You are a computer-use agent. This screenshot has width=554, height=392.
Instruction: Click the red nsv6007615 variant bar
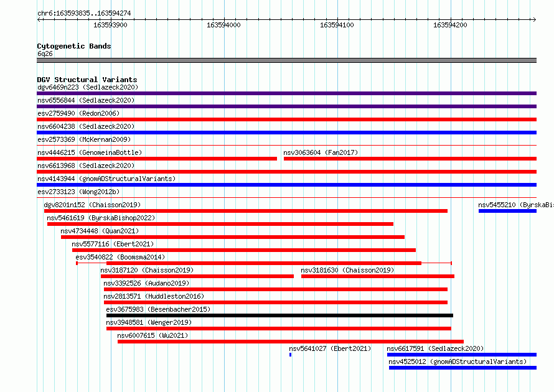291,342
